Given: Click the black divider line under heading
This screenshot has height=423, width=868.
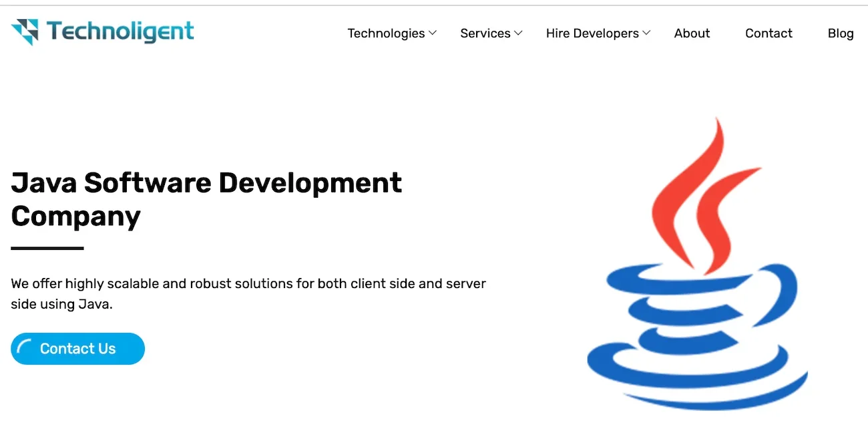Looking at the screenshot, I should point(47,249).
